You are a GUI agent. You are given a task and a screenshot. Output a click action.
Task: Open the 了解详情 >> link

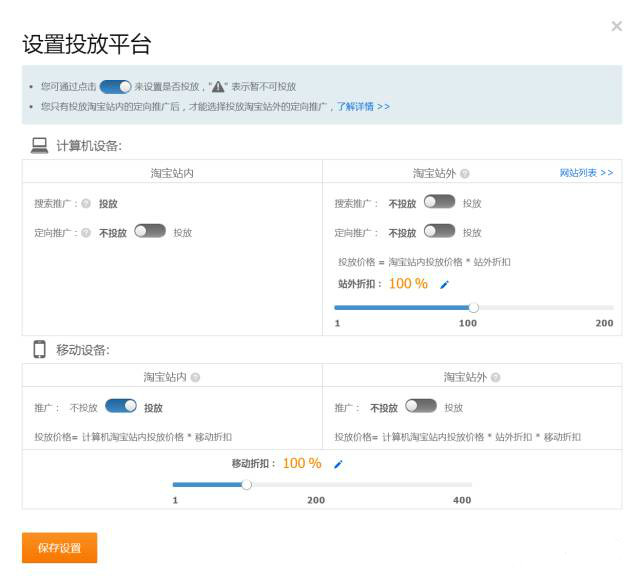(x=363, y=107)
